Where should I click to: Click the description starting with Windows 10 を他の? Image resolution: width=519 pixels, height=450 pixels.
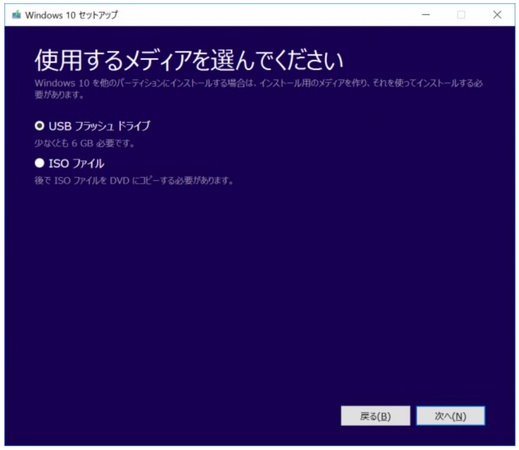[259, 89]
